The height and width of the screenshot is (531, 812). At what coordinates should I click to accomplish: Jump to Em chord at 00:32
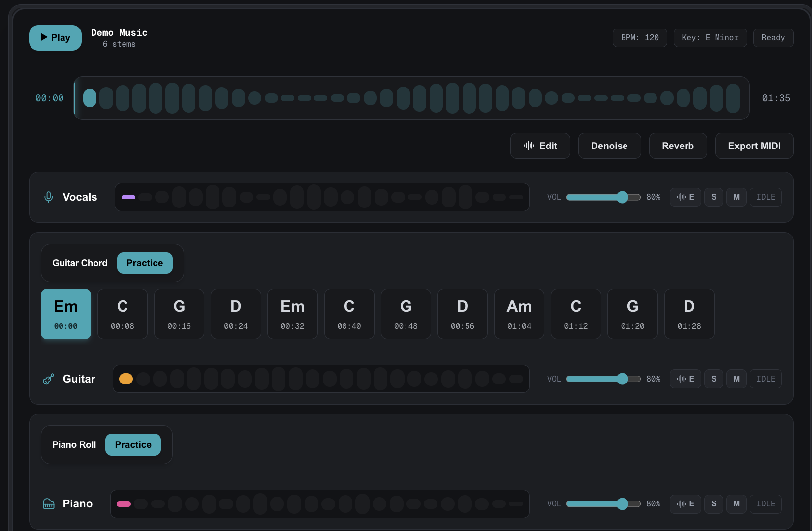click(292, 314)
